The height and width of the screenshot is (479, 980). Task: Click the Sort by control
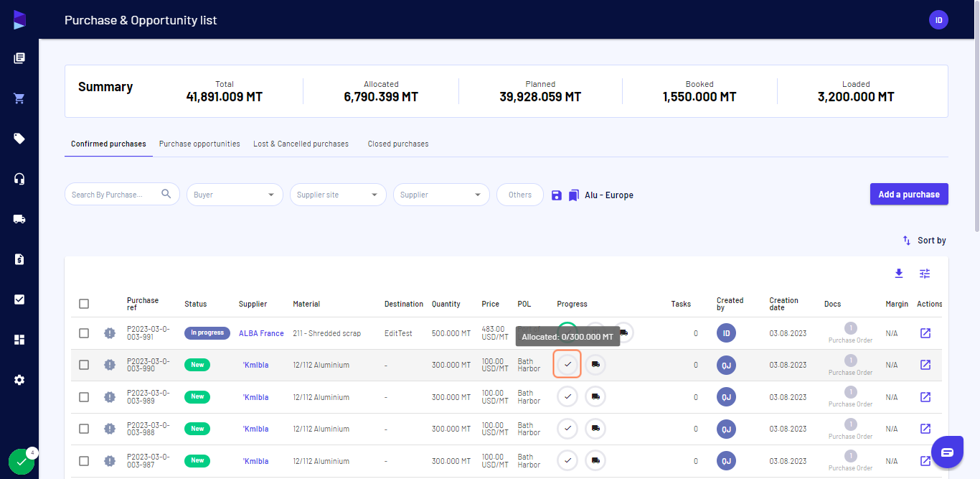click(924, 241)
